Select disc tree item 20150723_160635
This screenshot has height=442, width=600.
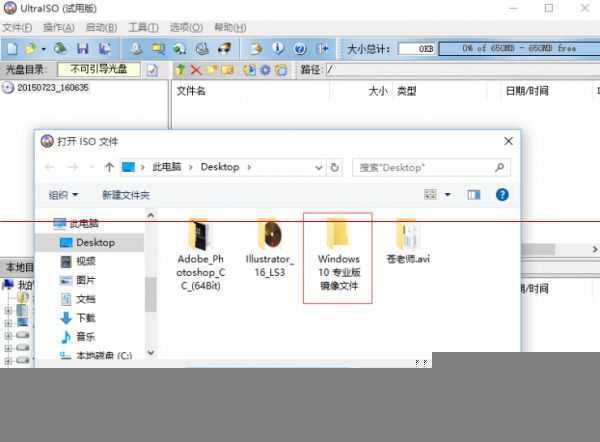click(45, 88)
